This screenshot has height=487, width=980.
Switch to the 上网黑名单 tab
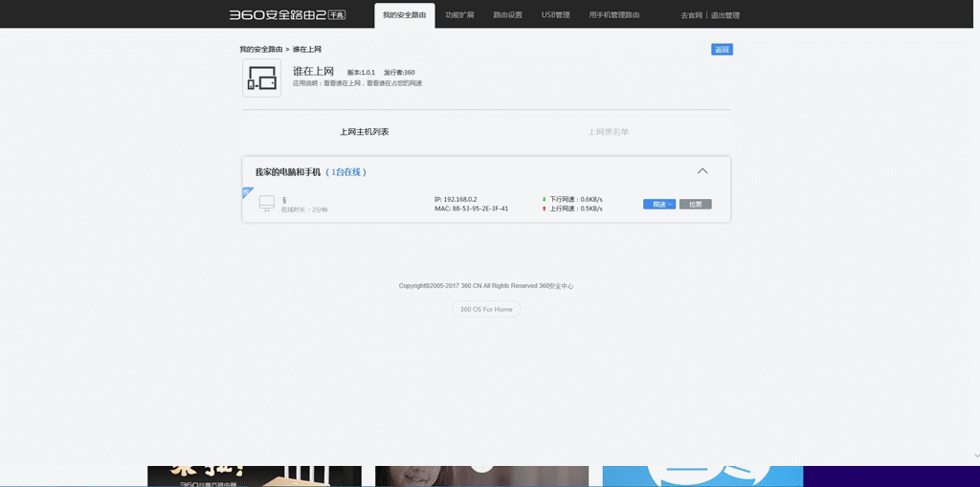point(608,132)
